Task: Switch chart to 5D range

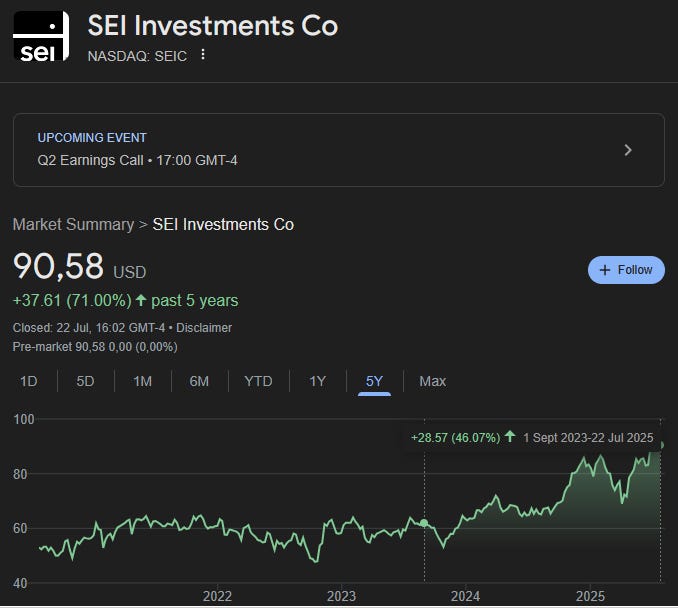Action: [x=85, y=381]
